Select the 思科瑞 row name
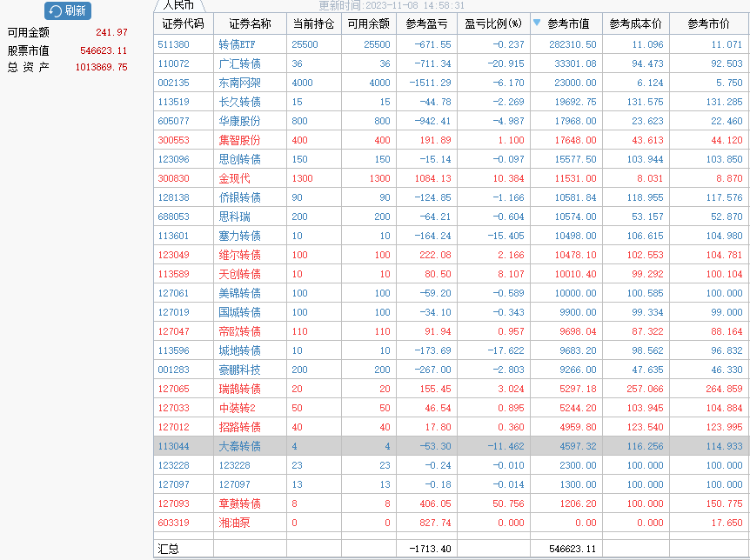 pos(234,217)
